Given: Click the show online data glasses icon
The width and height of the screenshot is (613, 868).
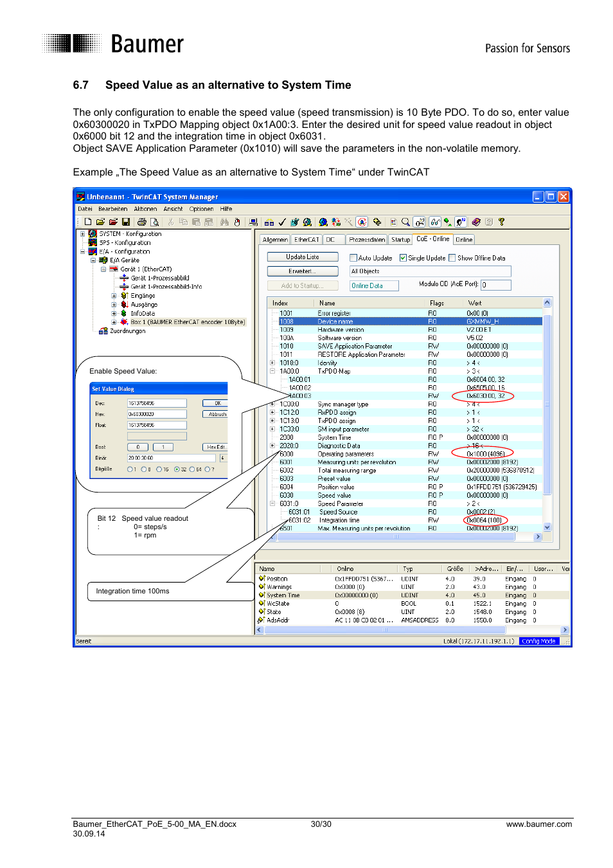Looking at the screenshot, I should click(435, 222).
